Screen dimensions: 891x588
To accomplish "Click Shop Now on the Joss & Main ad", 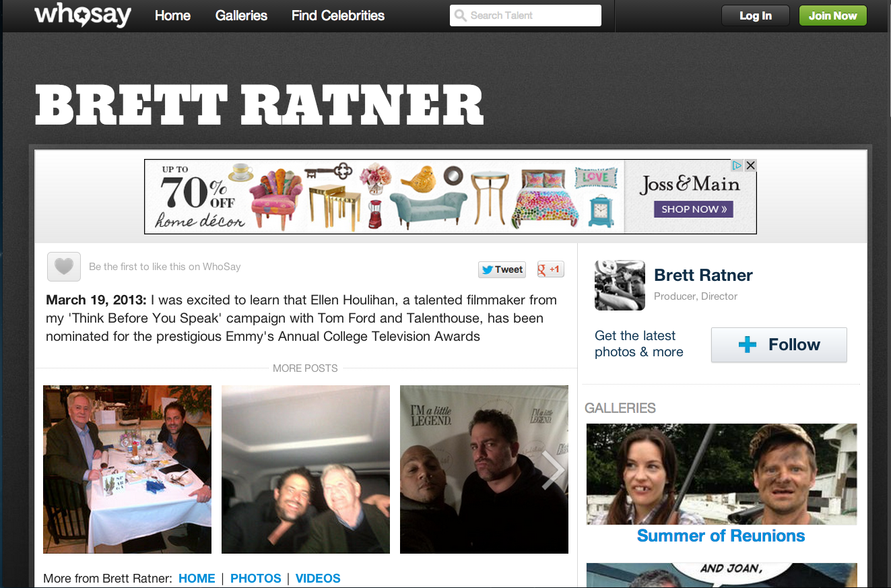I will point(693,209).
